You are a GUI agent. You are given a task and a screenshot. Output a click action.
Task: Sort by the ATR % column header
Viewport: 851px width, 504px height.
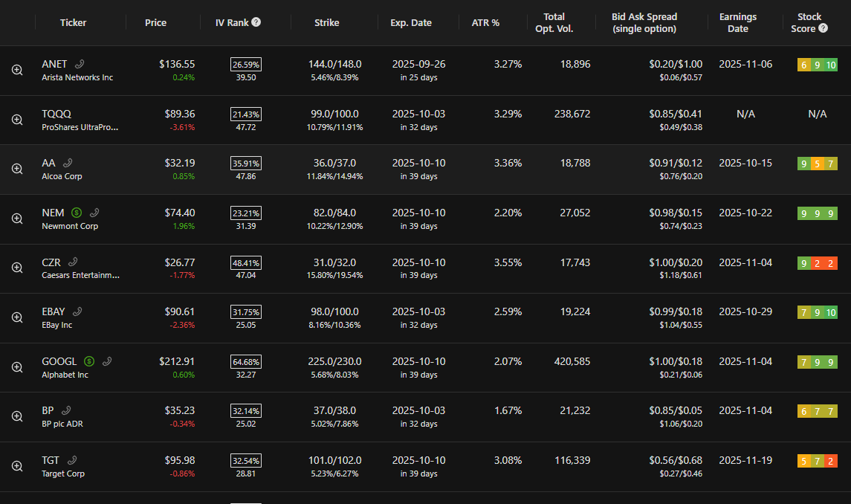tap(485, 23)
